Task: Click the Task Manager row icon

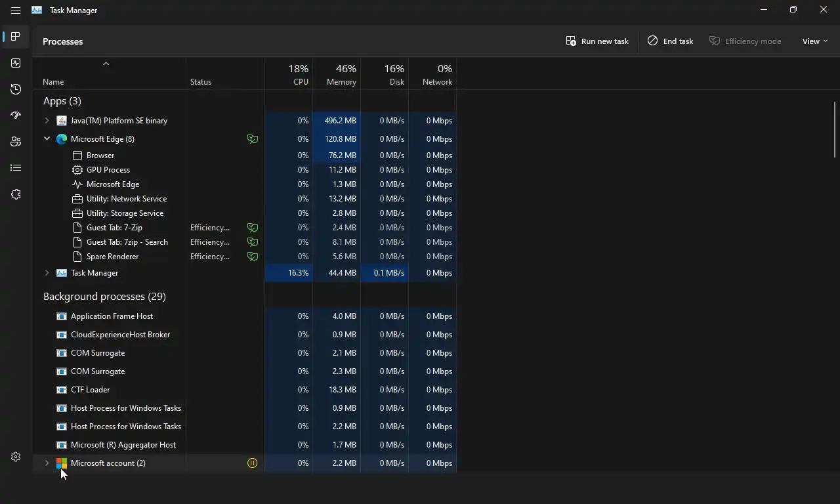Action: point(62,273)
